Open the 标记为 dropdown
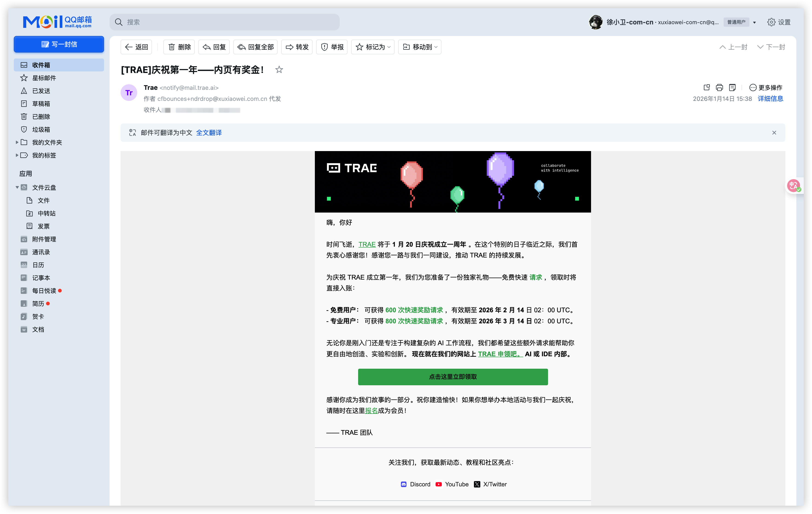The height and width of the screenshot is (514, 812). 373,47
